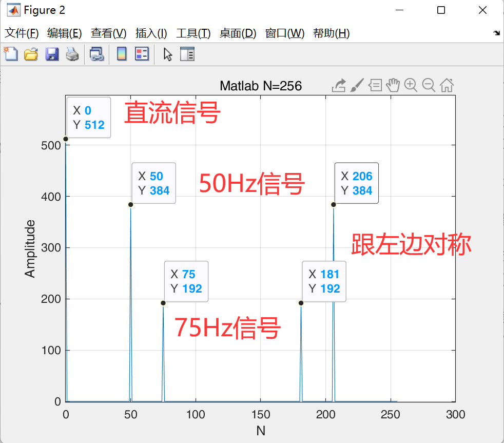Toggle data brushing mode
This screenshot has width=504, height=443.
click(357, 85)
